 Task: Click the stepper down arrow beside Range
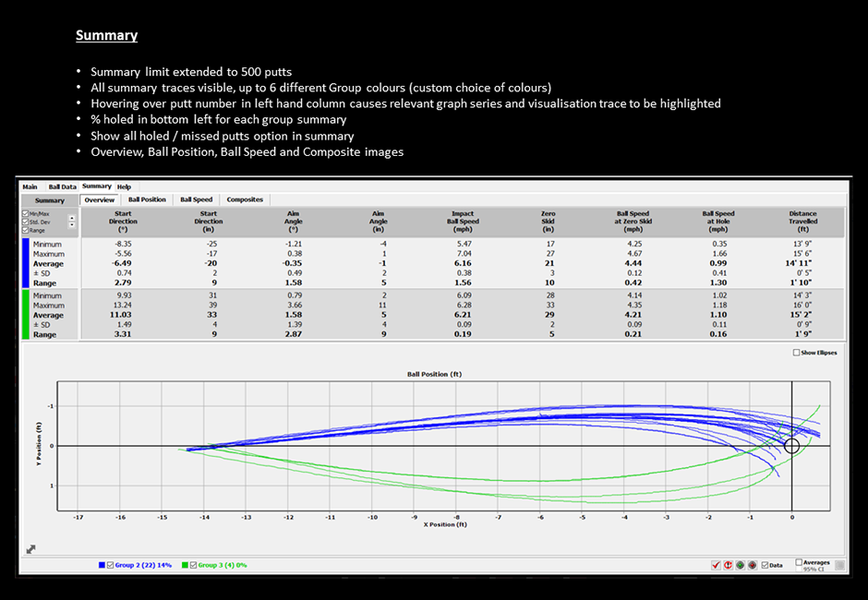[72, 225]
